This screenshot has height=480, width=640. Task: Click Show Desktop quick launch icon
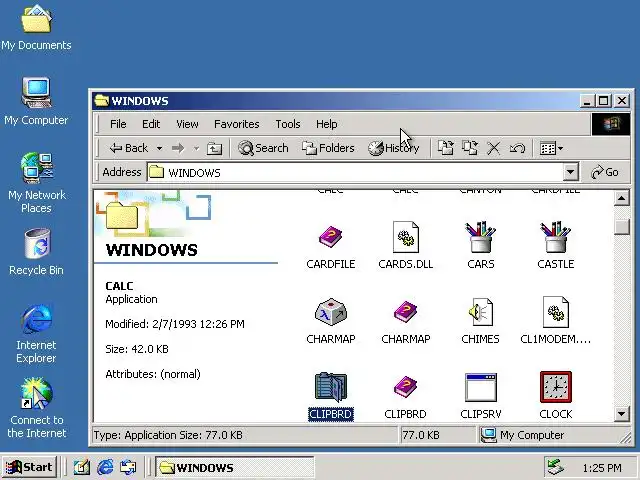[81, 467]
